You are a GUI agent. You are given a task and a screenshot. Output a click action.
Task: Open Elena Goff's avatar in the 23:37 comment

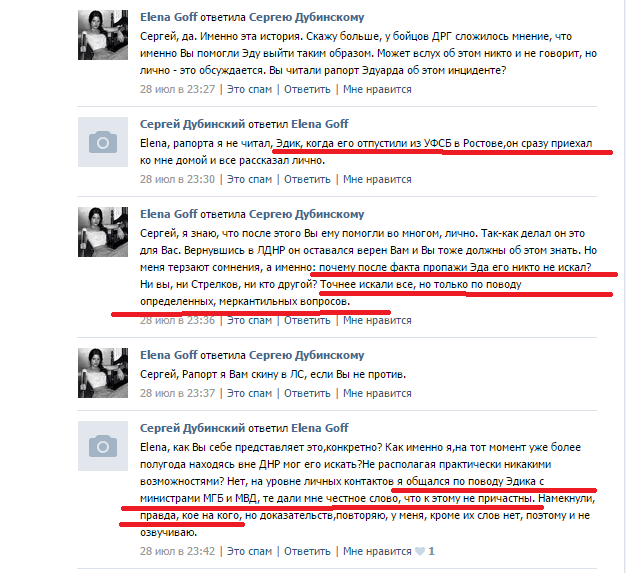pyautogui.click(x=103, y=373)
